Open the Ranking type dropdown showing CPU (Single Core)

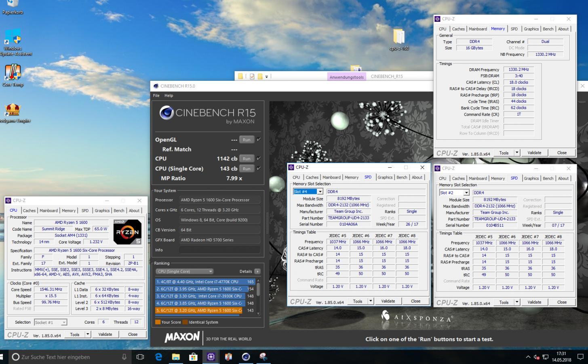(x=185, y=271)
